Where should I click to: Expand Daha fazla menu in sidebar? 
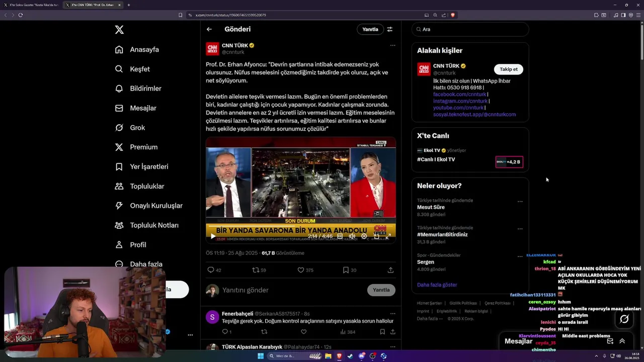[x=138, y=264]
